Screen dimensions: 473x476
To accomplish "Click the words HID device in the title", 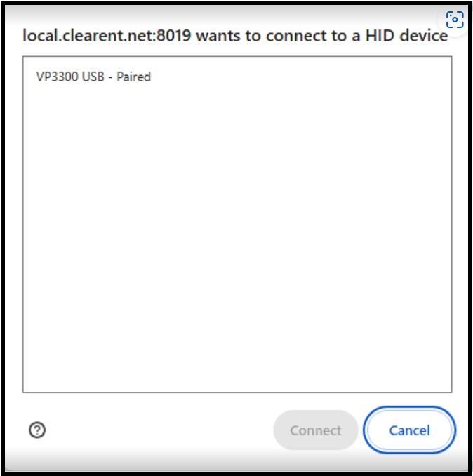I will pyautogui.click(x=406, y=36).
